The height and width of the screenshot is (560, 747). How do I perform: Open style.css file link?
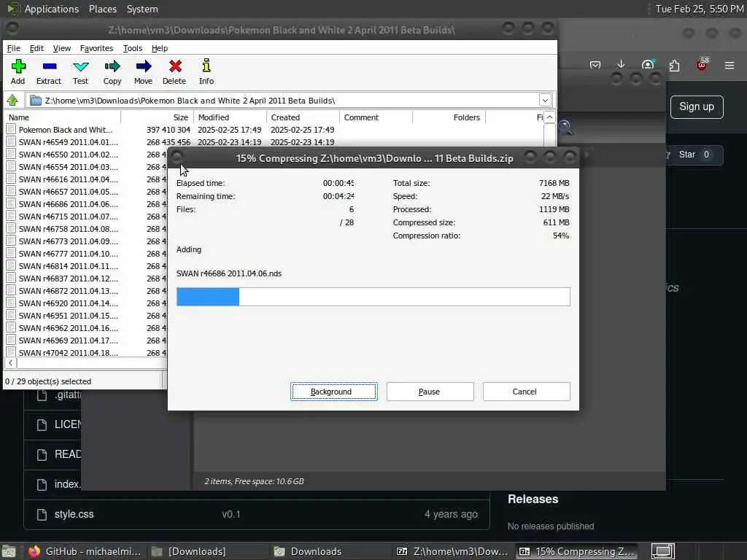coord(74,514)
